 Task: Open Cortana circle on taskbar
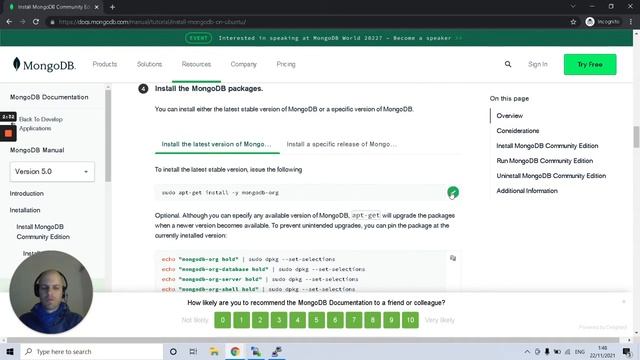[x=173, y=351]
